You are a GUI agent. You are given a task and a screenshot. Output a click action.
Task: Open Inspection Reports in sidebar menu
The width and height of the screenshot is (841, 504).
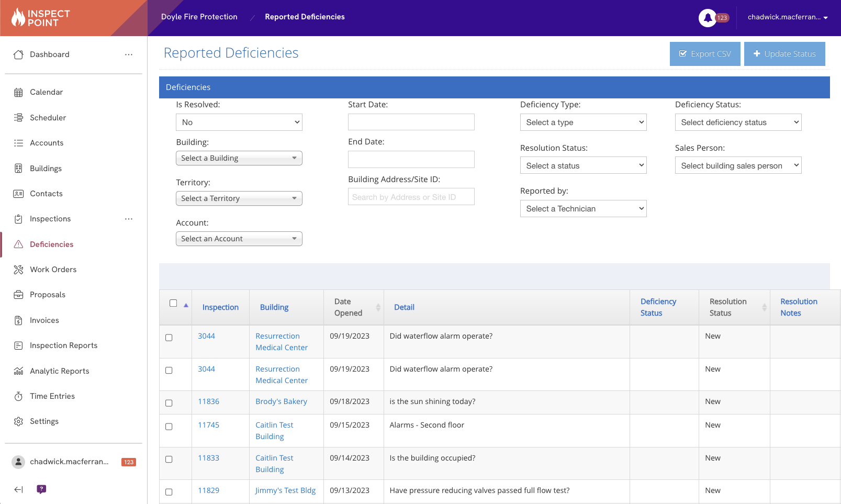pyautogui.click(x=63, y=345)
